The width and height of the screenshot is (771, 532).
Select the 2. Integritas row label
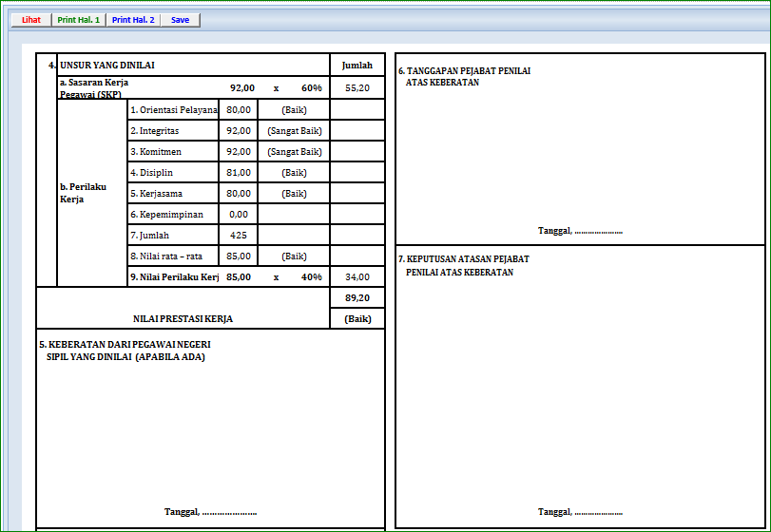pyautogui.click(x=173, y=131)
